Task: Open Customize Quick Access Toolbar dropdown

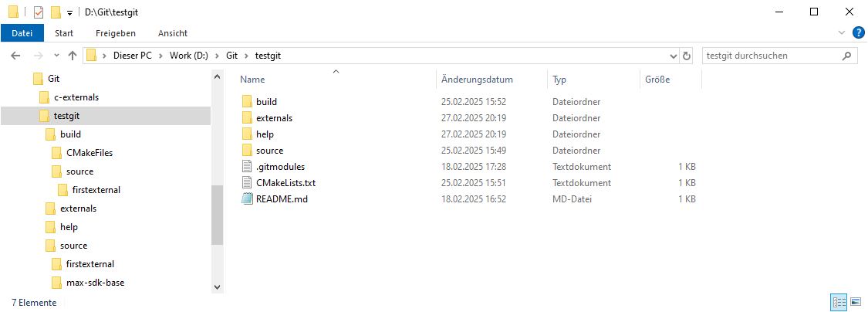Action: (69, 13)
